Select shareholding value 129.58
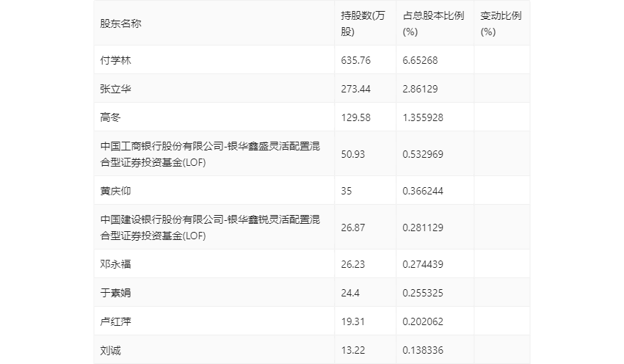This screenshot has width=624, height=364. coord(356,117)
